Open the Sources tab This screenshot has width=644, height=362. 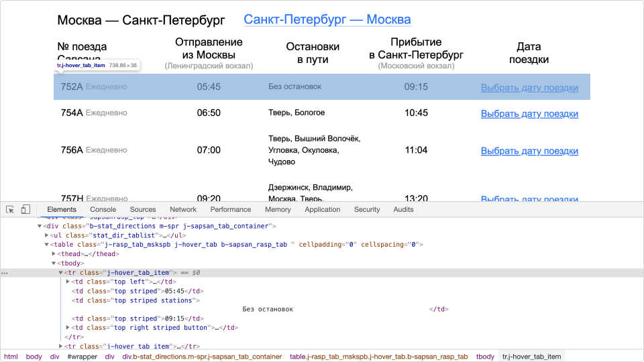(142, 209)
